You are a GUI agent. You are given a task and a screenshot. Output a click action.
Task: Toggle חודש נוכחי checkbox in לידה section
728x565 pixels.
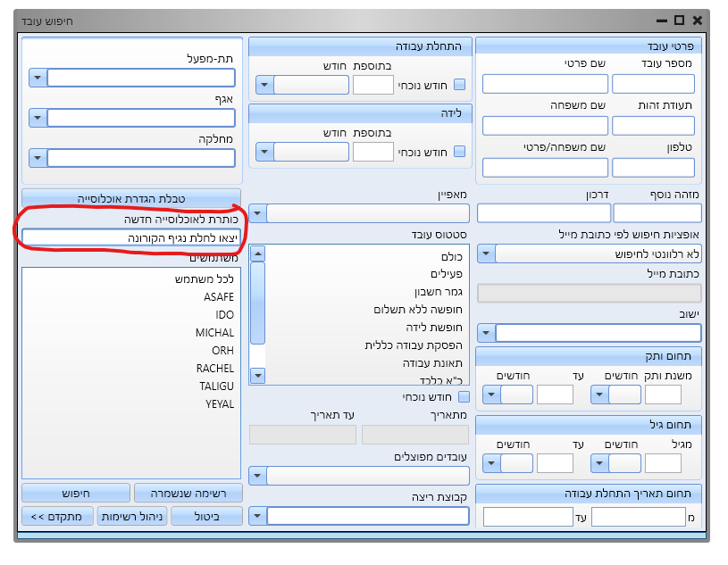click(x=461, y=152)
